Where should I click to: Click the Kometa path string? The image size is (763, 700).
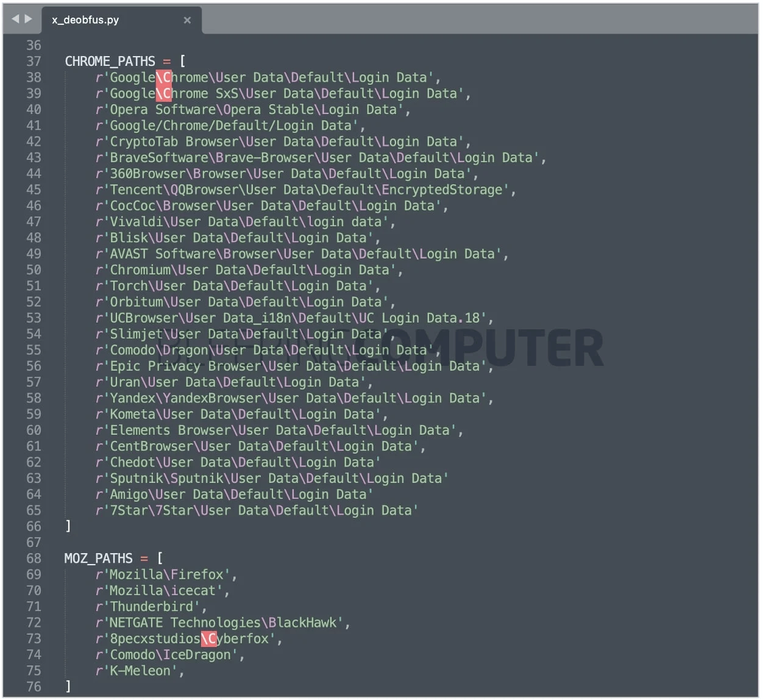[239, 414]
